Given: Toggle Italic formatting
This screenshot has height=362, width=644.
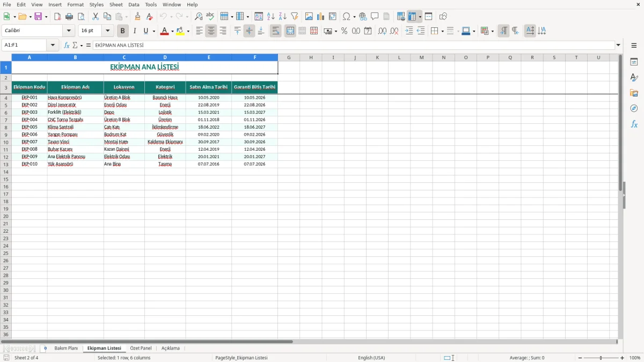Looking at the screenshot, I should [x=135, y=31].
